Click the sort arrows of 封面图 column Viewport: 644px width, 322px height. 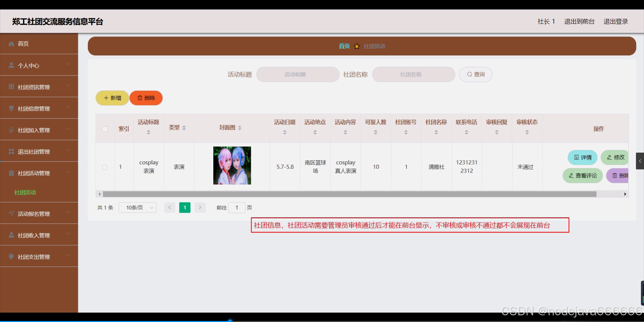(239, 128)
